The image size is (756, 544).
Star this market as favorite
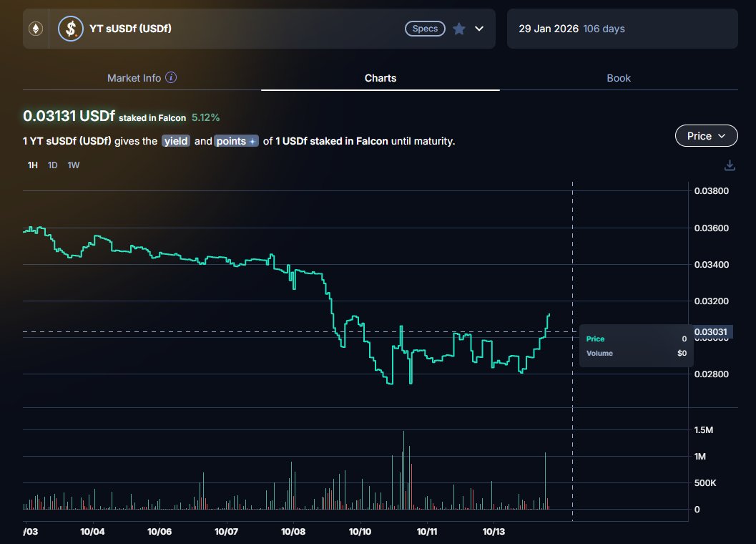pyautogui.click(x=459, y=29)
